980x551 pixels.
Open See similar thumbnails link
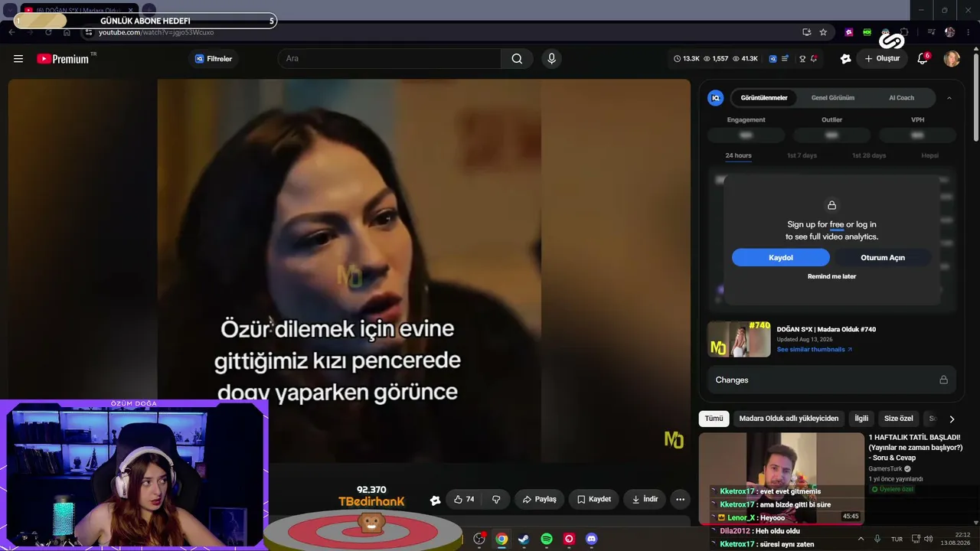coord(814,350)
